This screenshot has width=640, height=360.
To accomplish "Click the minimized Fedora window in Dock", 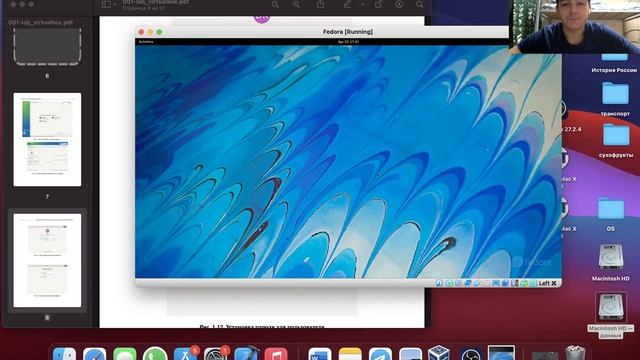I will pos(501,353).
